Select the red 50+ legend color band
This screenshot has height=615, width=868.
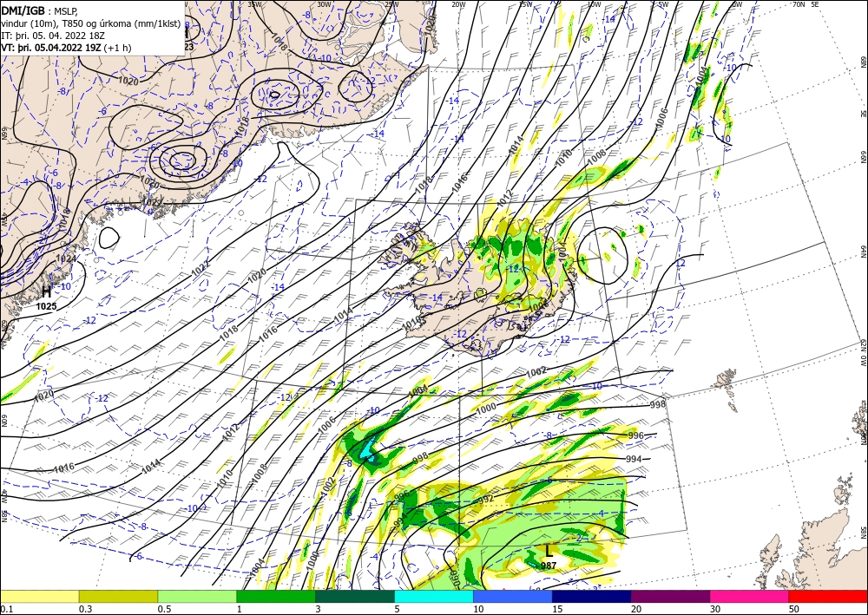click(x=828, y=596)
